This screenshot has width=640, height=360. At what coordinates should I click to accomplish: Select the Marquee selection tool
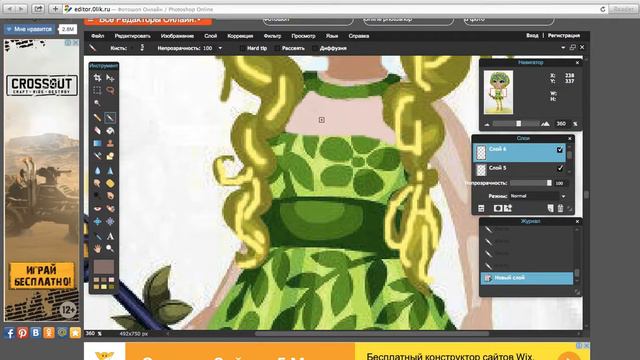click(97, 90)
